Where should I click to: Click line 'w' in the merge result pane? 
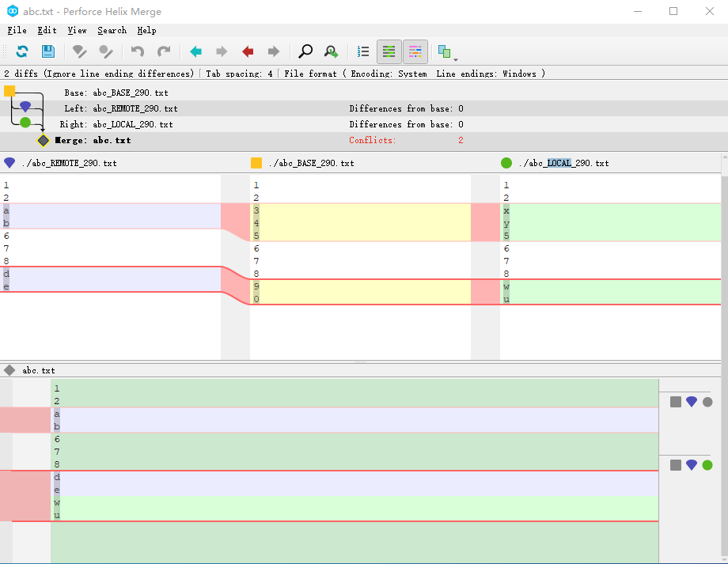[x=355, y=502]
